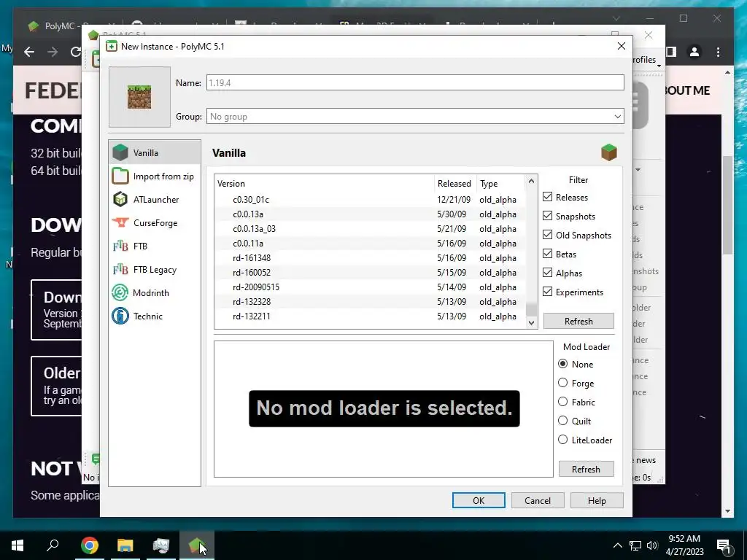Select the LiteLoader mod loader

pyautogui.click(x=563, y=440)
